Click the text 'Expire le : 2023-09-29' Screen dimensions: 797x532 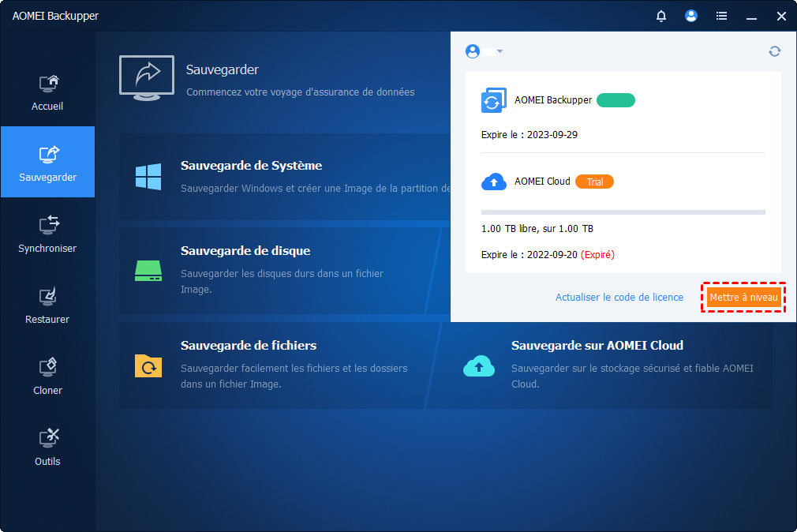coord(529,135)
